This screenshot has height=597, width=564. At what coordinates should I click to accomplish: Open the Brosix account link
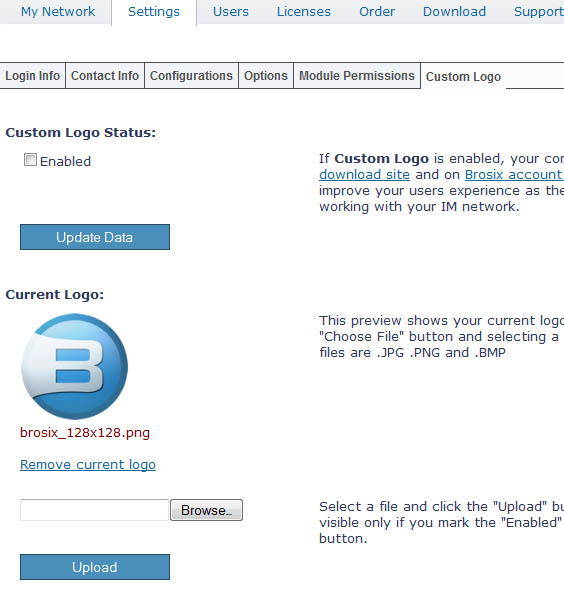click(514, 174)
